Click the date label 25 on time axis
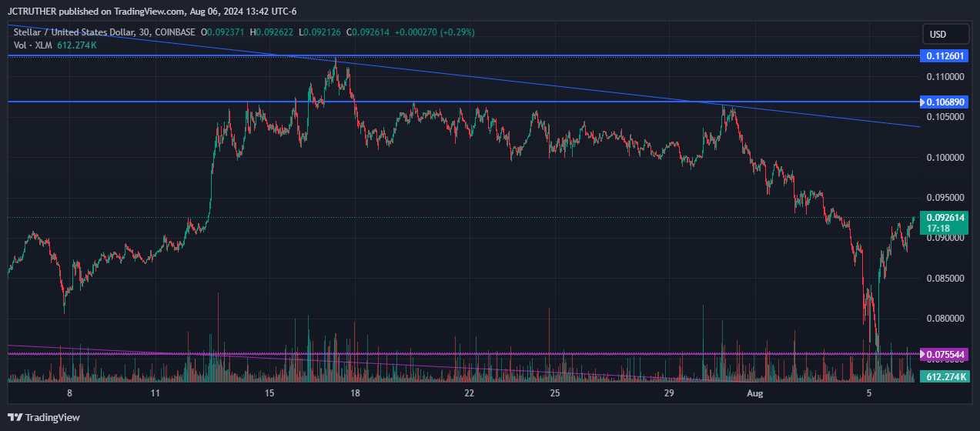Screen dimensions: 980x431 555,393
